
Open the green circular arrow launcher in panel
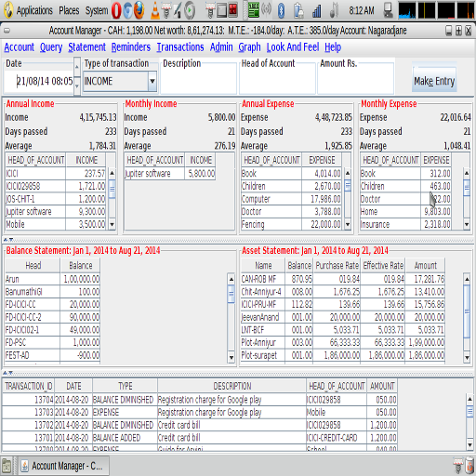pos(190,10)
